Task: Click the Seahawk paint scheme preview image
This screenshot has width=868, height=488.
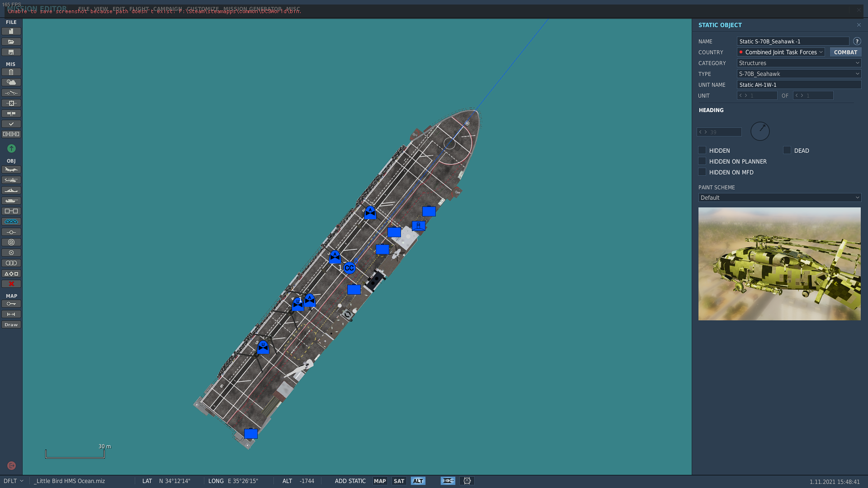Action: tap(779, 264)
